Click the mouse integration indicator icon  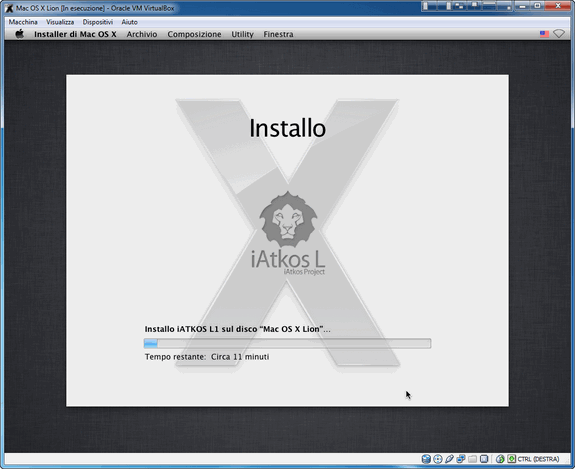point(500,459)
